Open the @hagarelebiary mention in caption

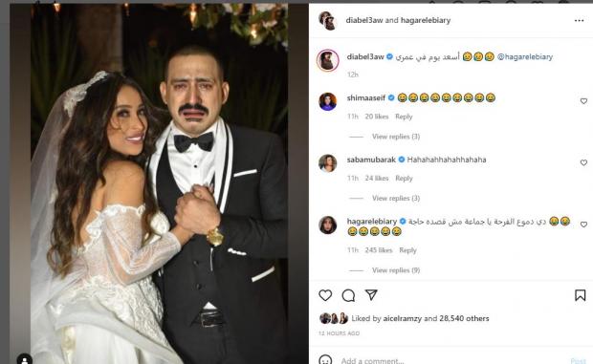point(525,56)
